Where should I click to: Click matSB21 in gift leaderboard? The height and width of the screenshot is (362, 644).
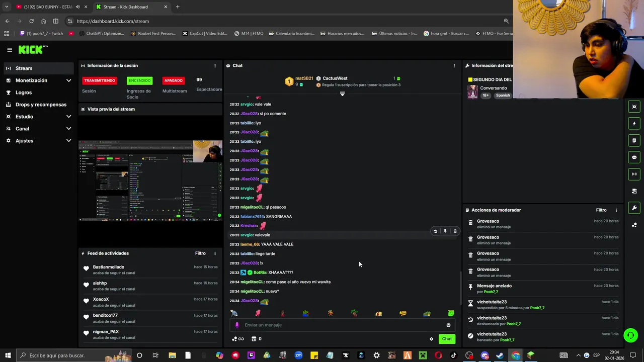tap(304, 78)
